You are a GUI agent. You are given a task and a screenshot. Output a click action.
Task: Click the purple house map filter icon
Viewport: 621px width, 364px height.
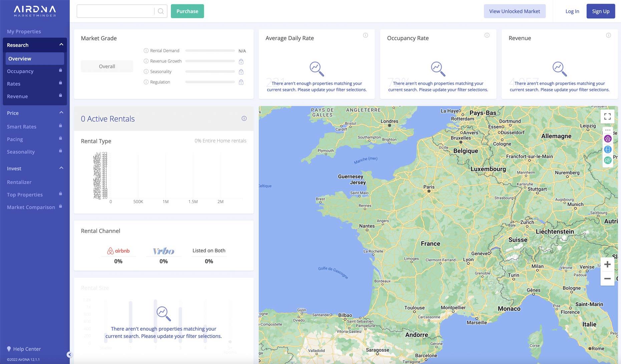click(x=608, y=139)
